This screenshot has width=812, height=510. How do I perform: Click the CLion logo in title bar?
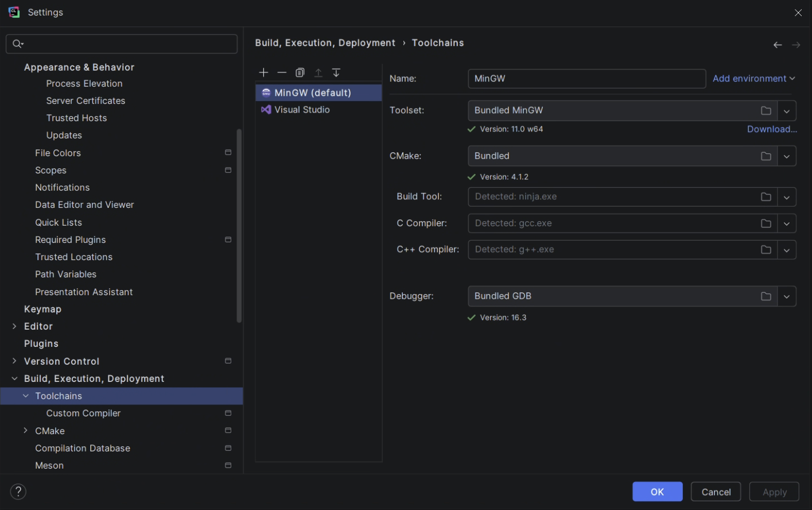14,12
